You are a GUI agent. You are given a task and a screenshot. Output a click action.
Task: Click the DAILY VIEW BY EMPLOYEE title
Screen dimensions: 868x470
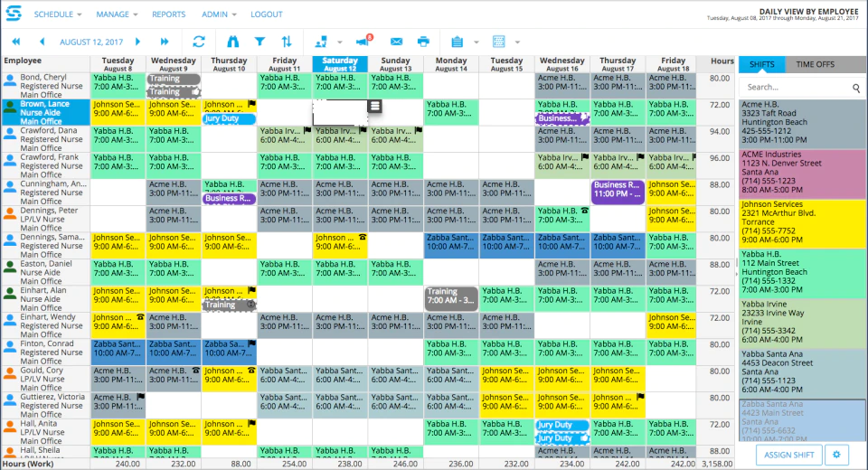pos(808,11)
